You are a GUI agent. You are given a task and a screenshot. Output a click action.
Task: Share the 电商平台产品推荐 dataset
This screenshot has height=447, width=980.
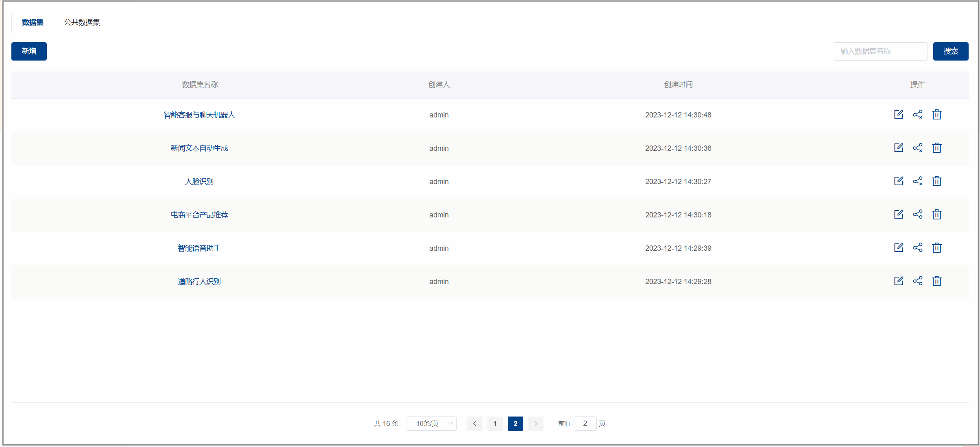[x=917, y=215]
